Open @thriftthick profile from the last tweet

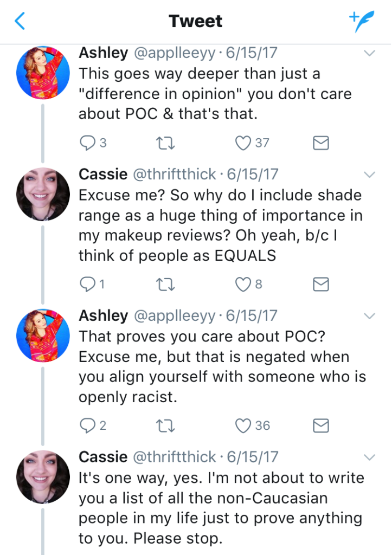[175, 457]
